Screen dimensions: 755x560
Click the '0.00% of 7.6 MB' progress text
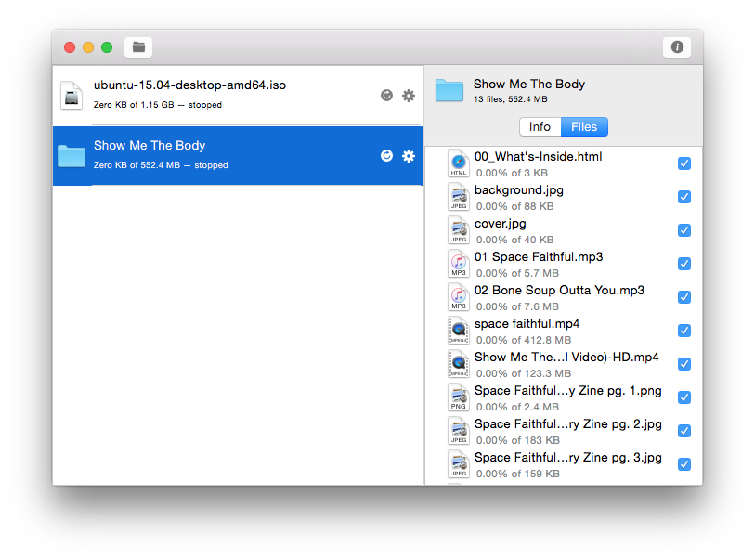pos(517,306)
